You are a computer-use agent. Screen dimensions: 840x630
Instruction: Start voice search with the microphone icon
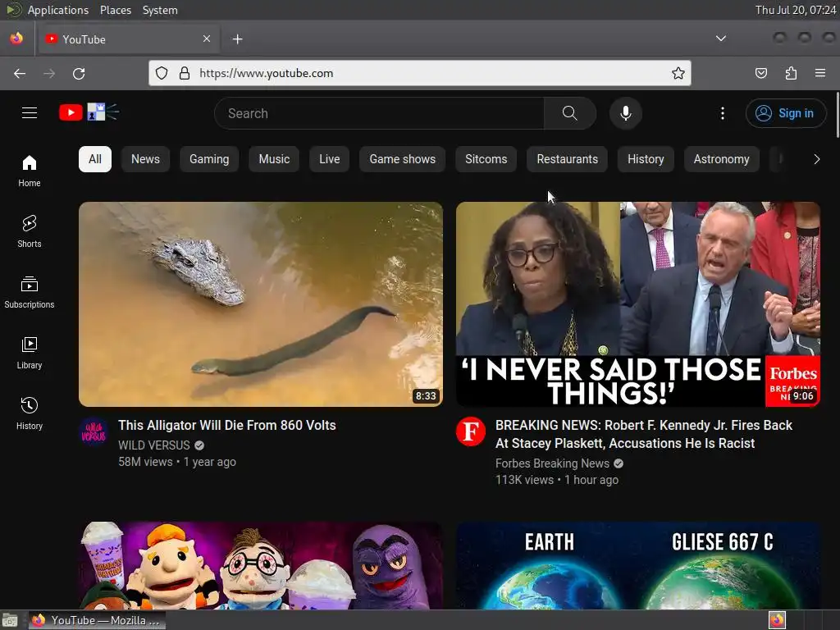tap(625, 113)
